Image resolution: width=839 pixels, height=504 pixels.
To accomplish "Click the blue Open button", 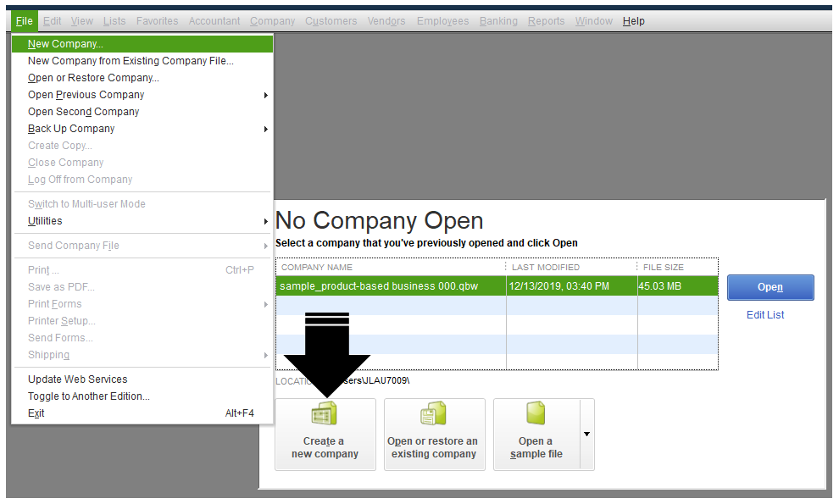I will (x=770, y=287).
